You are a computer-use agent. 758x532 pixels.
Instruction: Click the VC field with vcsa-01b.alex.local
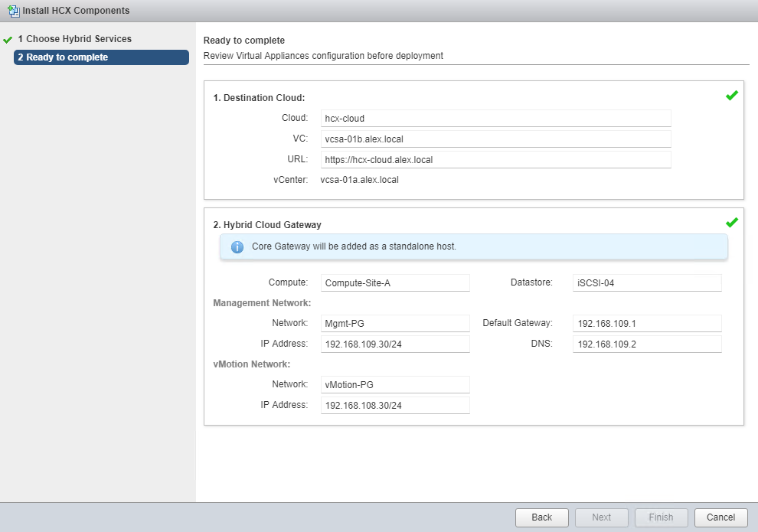pyautogui.click(x=495, y=139)
